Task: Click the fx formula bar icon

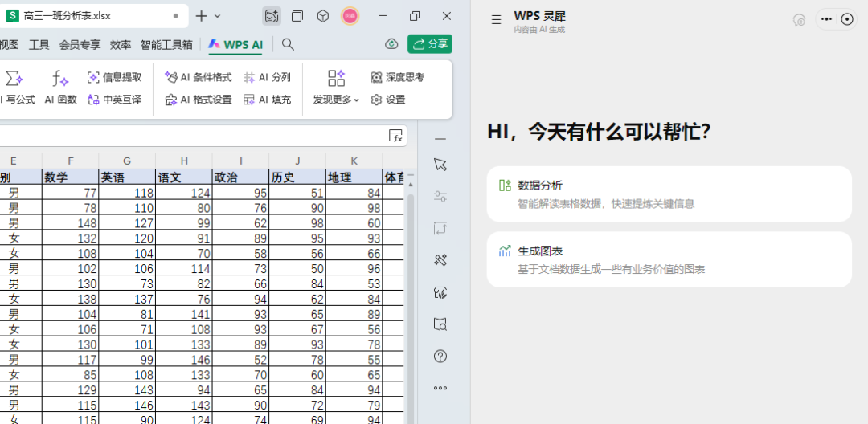Action: click(x=395, y=136)
